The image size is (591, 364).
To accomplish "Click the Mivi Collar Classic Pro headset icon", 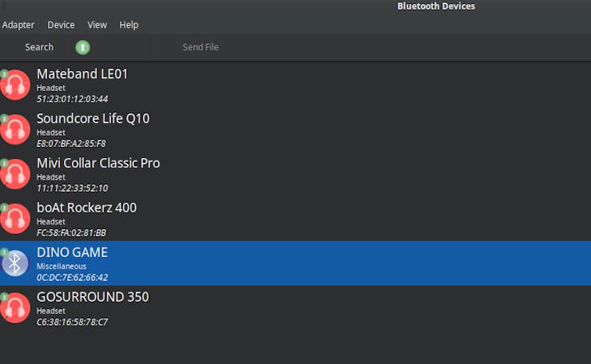I will [x=15, y=174].
